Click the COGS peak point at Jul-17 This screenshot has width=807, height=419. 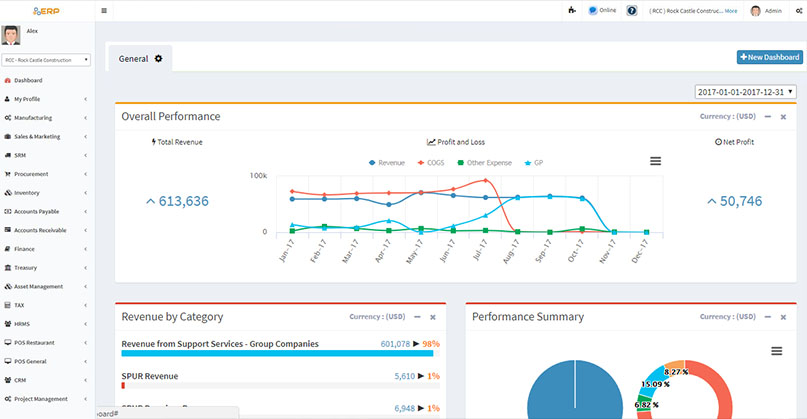[x=485, y=181]
